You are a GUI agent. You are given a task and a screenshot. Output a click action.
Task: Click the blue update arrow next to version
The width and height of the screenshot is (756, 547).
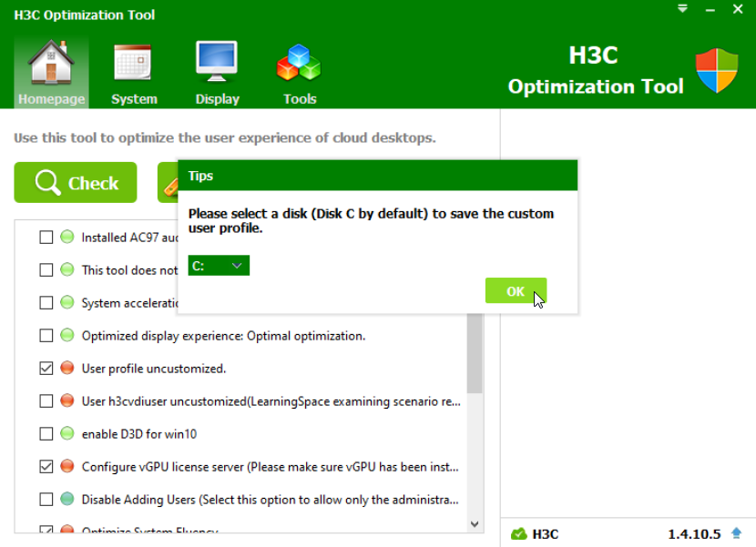click(736, 533)
